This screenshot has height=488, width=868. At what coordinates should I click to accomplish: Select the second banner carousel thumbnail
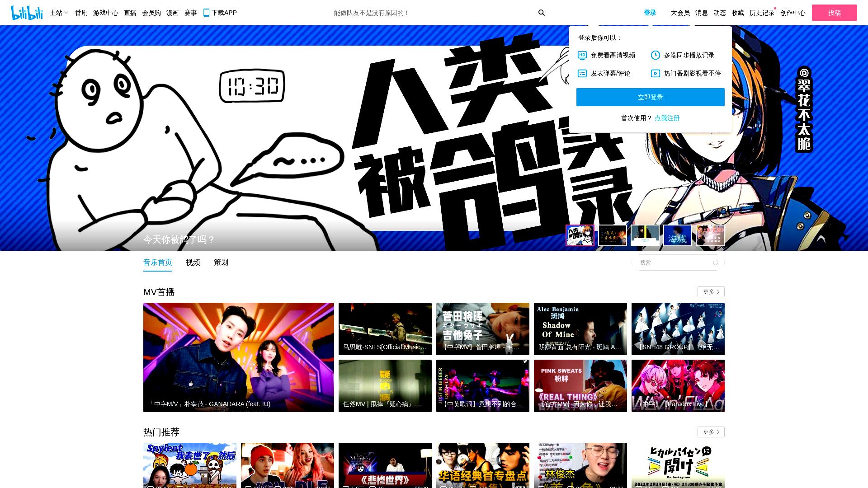click(x=613, y=235)
